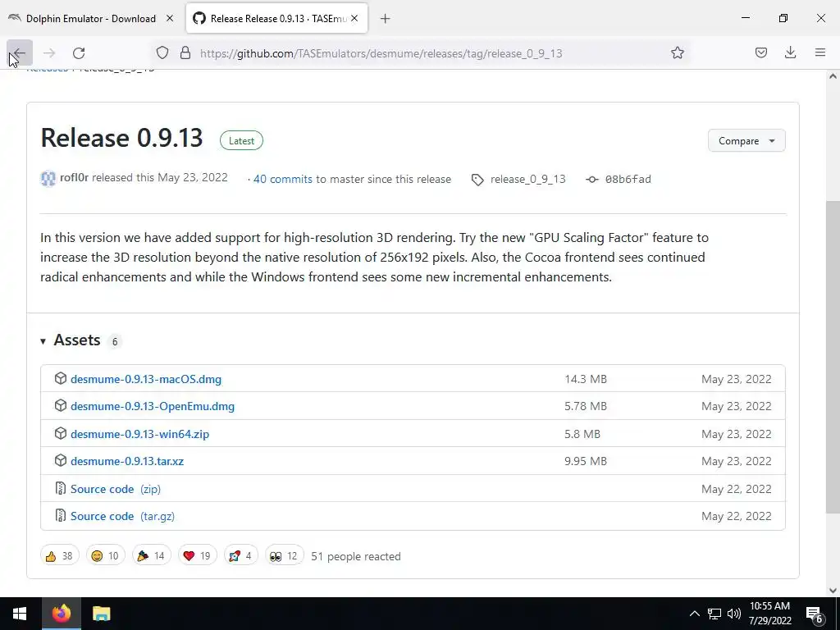Switch to the Dolphin Emulator - Download tab
Image resolution: width=840 pixels, height=630 pixels.
tap(91, 18)
